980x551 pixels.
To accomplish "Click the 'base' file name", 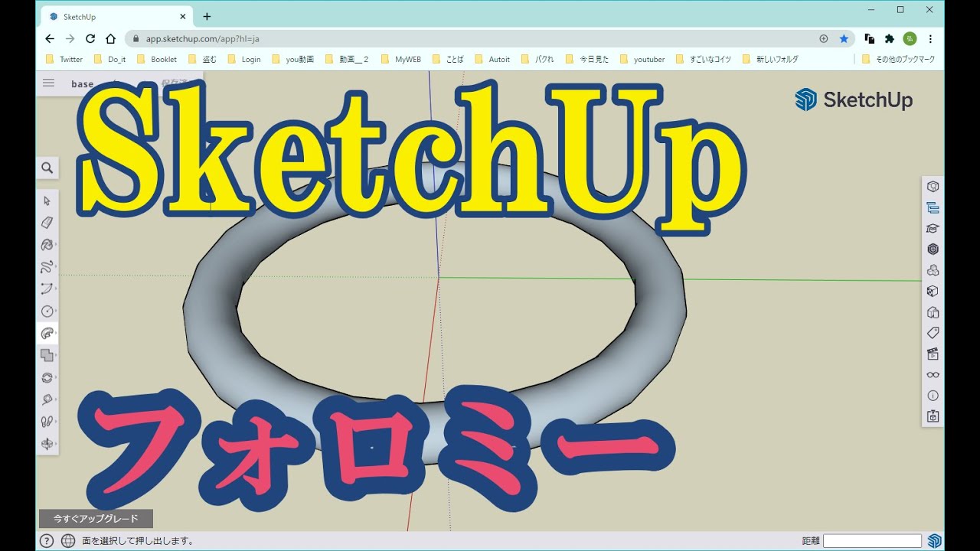I will [83, 84].
